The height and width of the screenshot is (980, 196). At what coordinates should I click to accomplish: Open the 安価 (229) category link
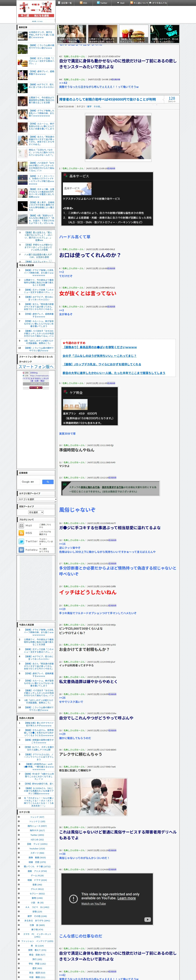(x=37, y=912)
